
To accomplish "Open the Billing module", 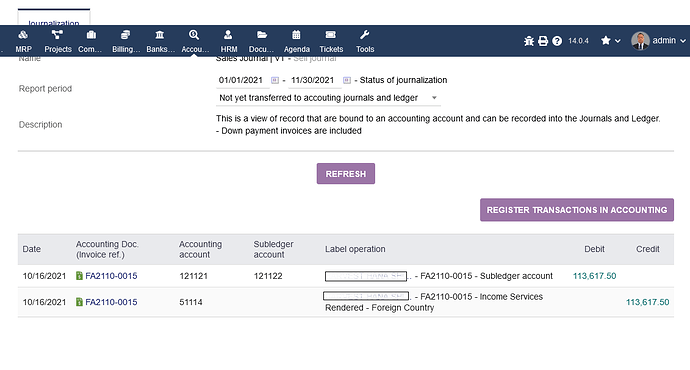I will 126,41.
